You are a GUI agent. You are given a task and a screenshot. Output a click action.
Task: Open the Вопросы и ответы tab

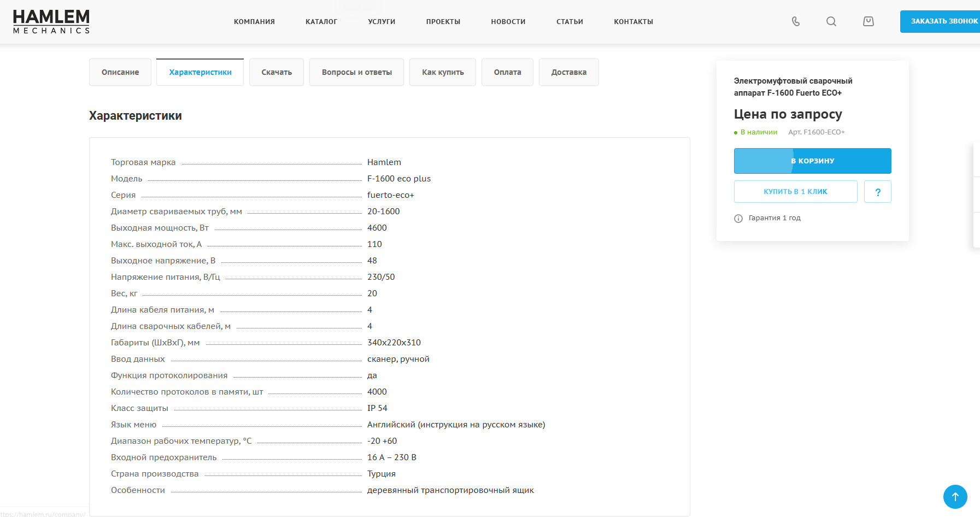[x=356, y=72]
